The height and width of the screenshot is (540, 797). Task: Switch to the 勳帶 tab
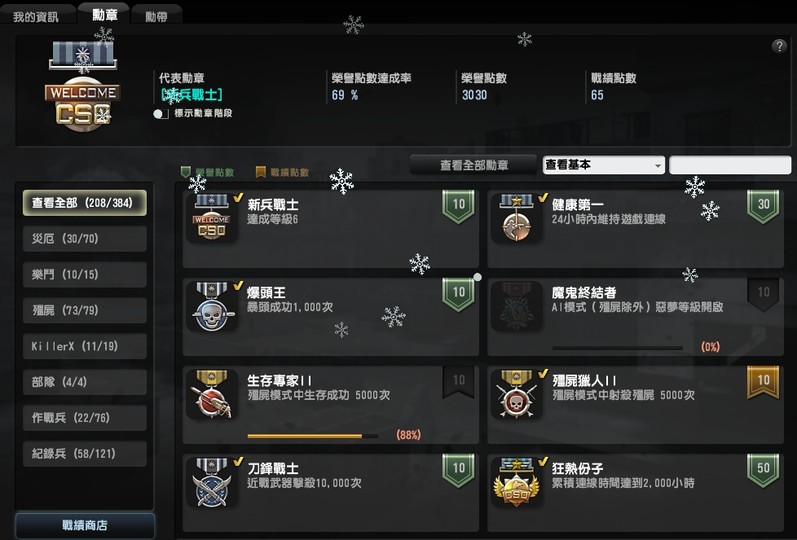[156, 16]
